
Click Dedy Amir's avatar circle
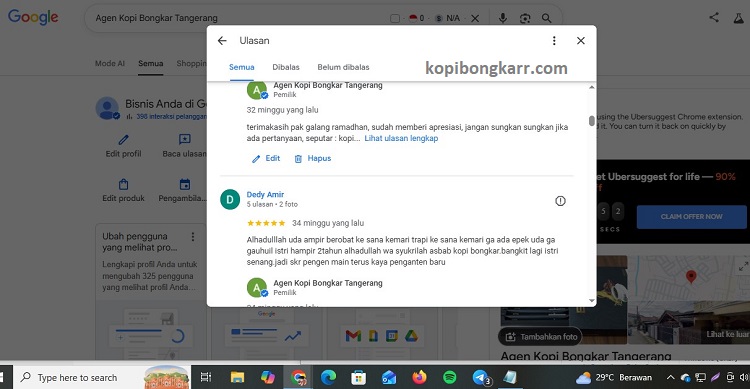230,200
